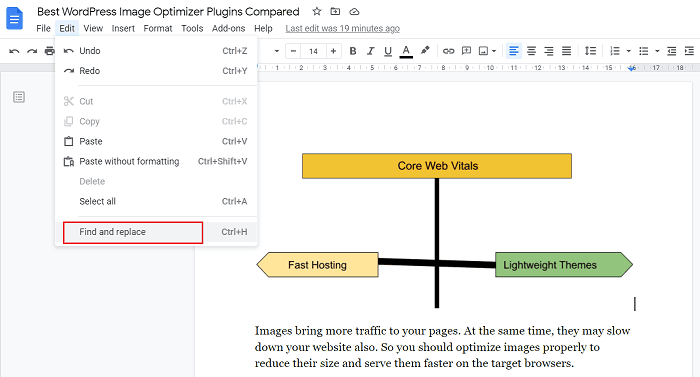The image size is (700, 377).
Task: Choose Select all from Edit menu
Action: (x=156, y=201)
